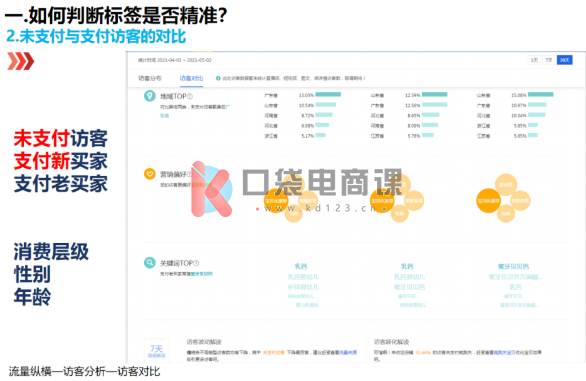This screenshot has width=586, height=381.
Task: Click the 12.56% top bar in middle column
Action: (x=434, y=95)
